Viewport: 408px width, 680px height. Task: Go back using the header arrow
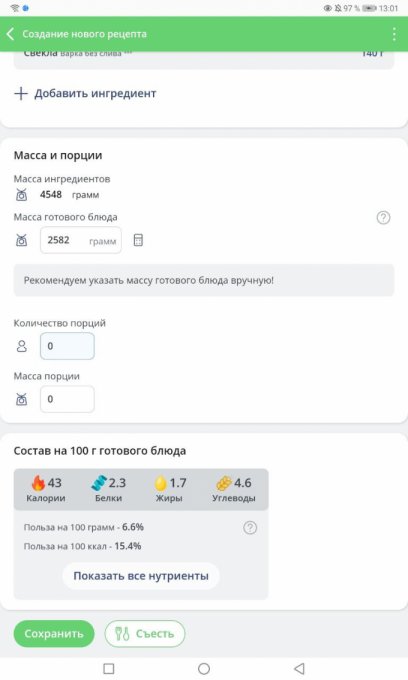11,34
